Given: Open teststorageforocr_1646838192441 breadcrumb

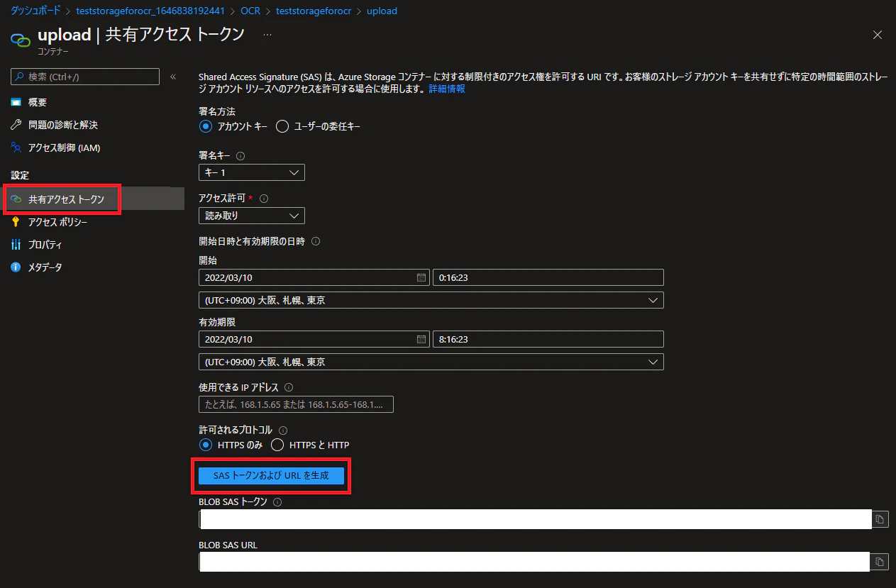Looking at the screenshot, I should (150, 11).
